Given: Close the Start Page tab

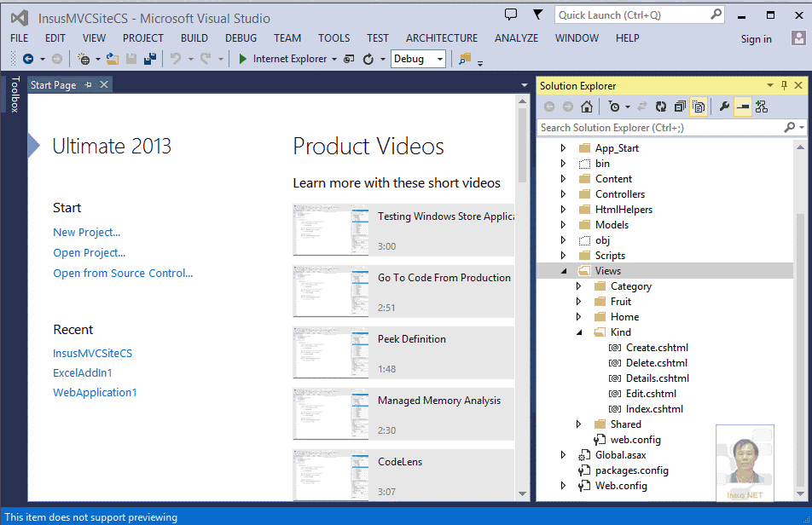Looking at the screenshot, I should [104, 85].
